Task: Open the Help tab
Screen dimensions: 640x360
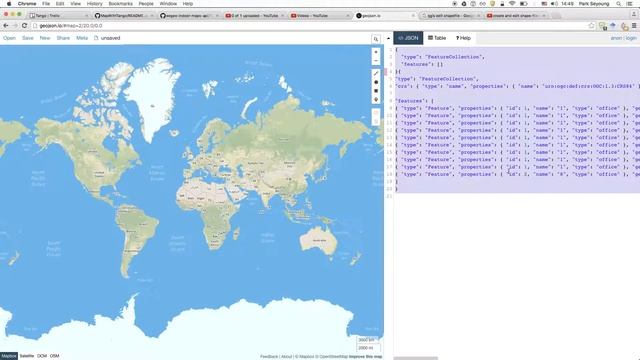Action: [463, 38]
